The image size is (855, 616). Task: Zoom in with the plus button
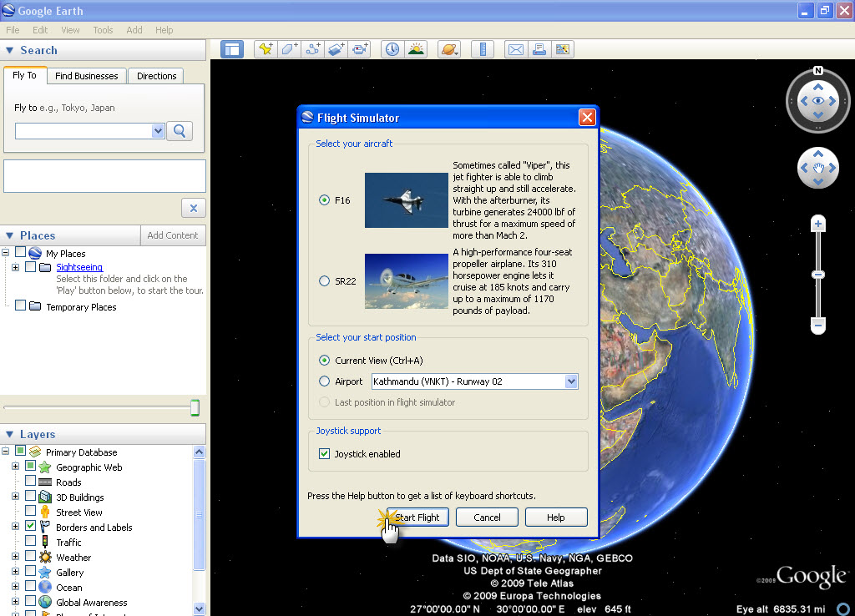coord(818,224)
